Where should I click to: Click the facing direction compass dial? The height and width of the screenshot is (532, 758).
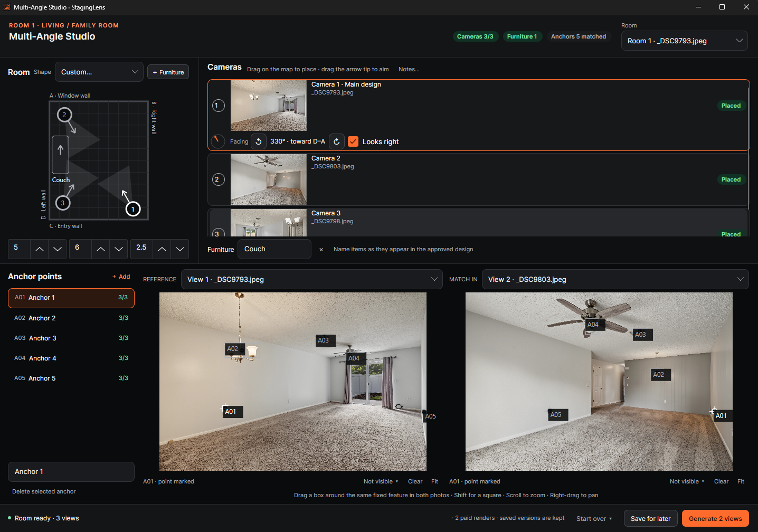click(217, 141)
